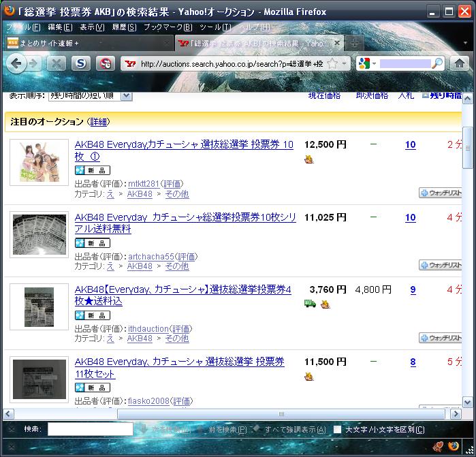The height and width of the screenshot is (457, 476).
Task: Click the free shipping truck icon for 3,760円 item
Action: click(310, 303)
